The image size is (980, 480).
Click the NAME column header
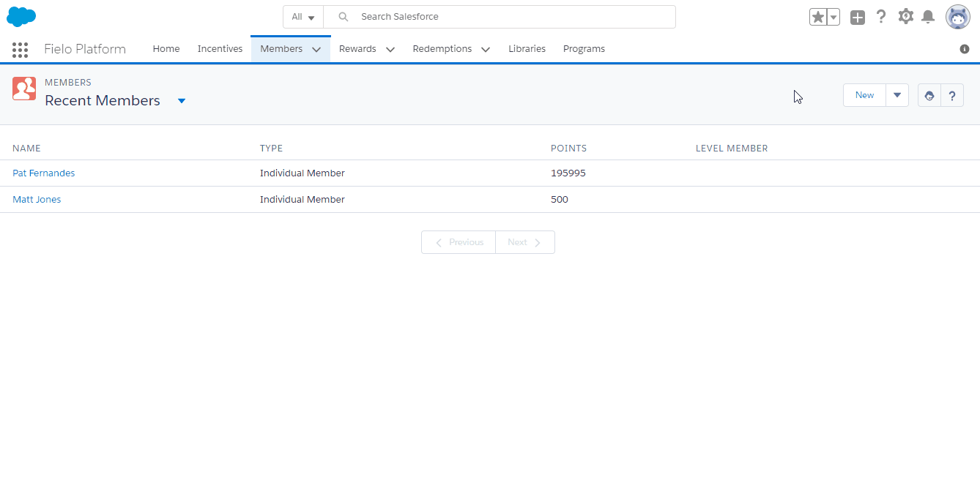[27, 149]
